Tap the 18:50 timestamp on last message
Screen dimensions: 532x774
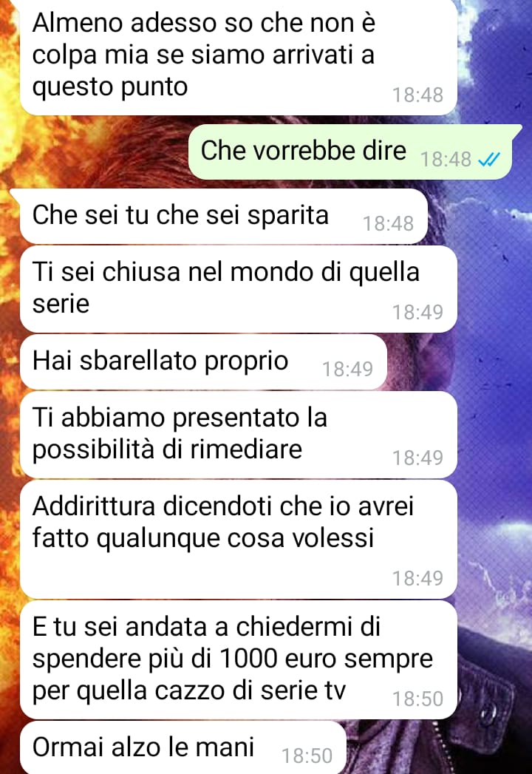click(x=307, y=756)
